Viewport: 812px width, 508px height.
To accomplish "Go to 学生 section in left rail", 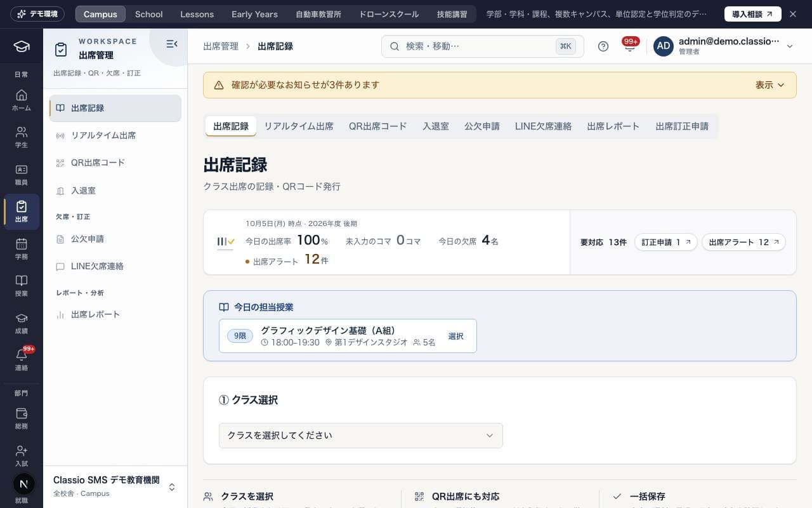I will pos(22,137).
